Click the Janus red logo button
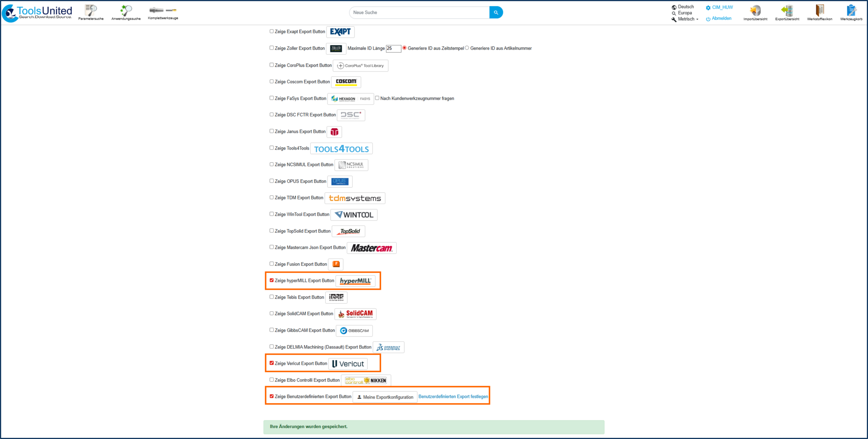The width and height of the screenshot is (868, 439). (334, 132)
